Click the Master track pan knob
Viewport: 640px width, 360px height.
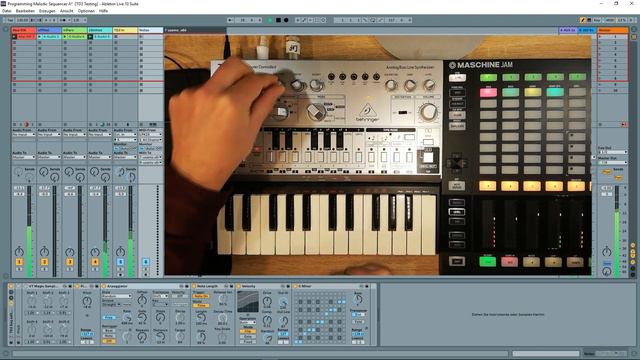(607, 251)
